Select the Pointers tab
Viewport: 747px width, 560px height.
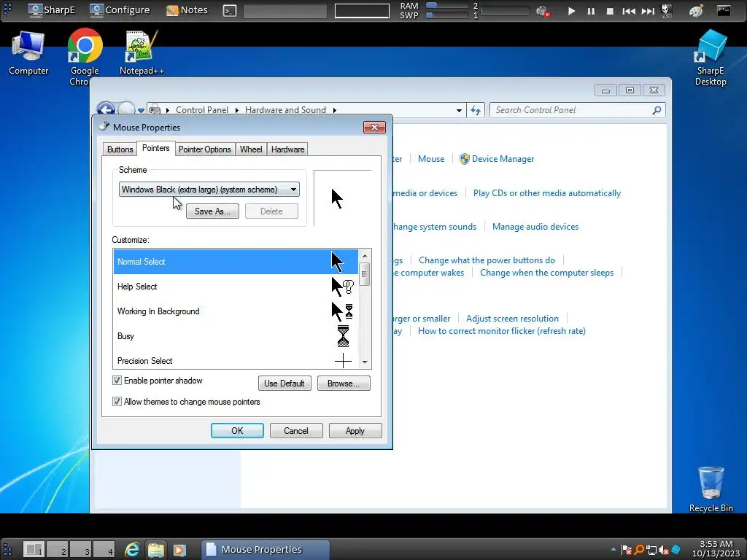coord(156,148)
